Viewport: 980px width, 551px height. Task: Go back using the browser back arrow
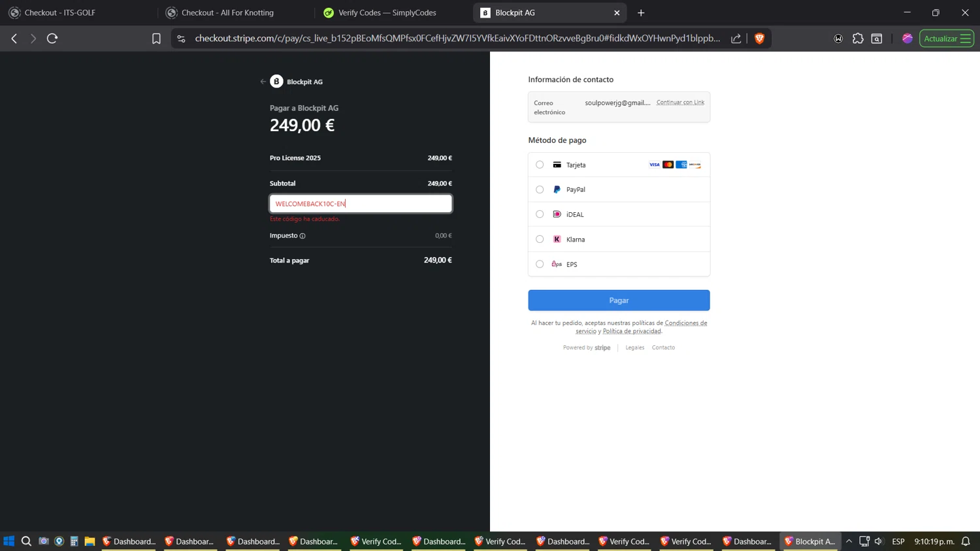(14, 39)
